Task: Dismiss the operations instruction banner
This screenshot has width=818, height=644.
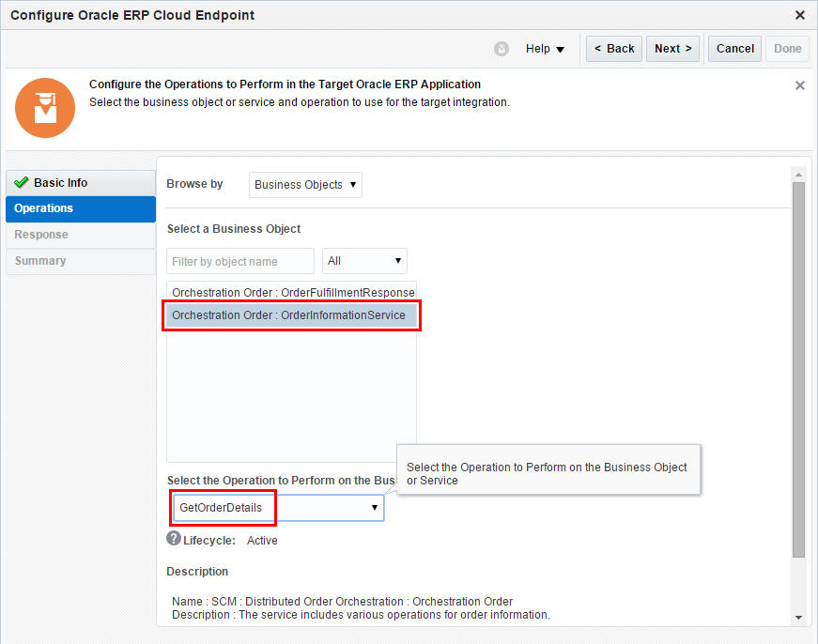Action: (x=800, y=85)
